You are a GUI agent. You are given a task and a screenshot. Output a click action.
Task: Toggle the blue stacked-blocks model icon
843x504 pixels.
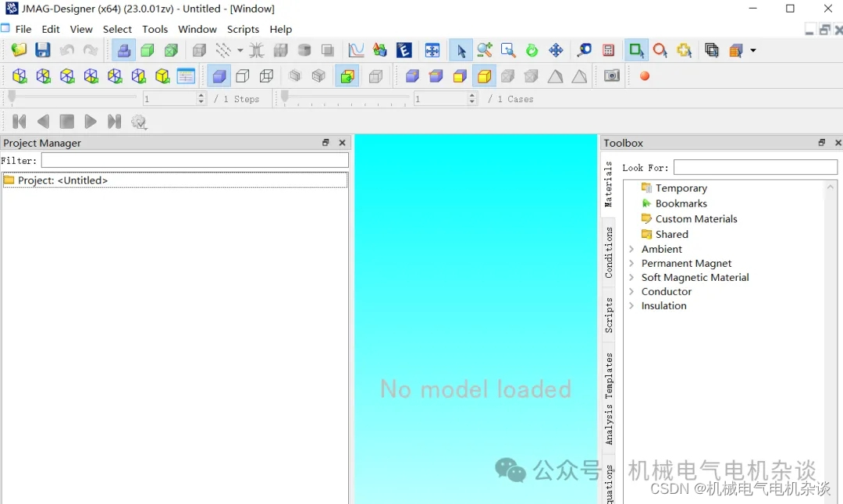(123, 51)
